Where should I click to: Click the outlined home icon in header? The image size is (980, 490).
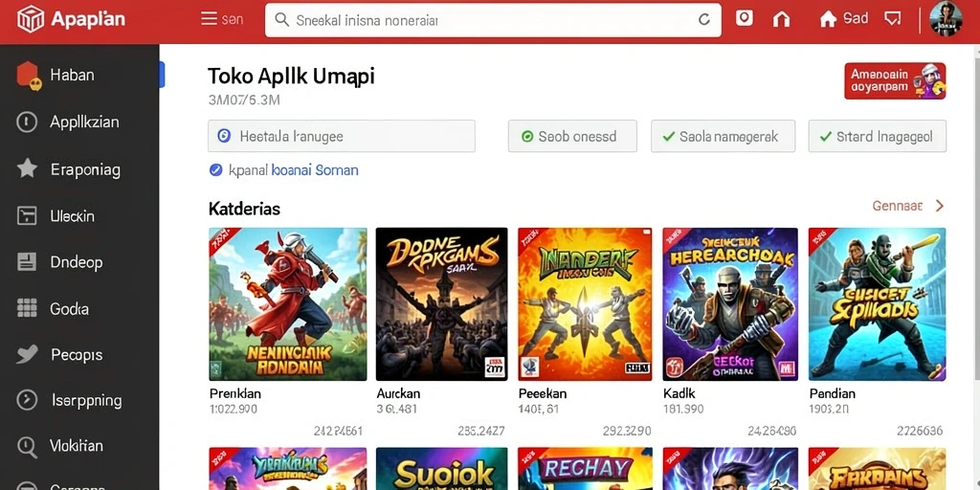(x=781, y=19)
